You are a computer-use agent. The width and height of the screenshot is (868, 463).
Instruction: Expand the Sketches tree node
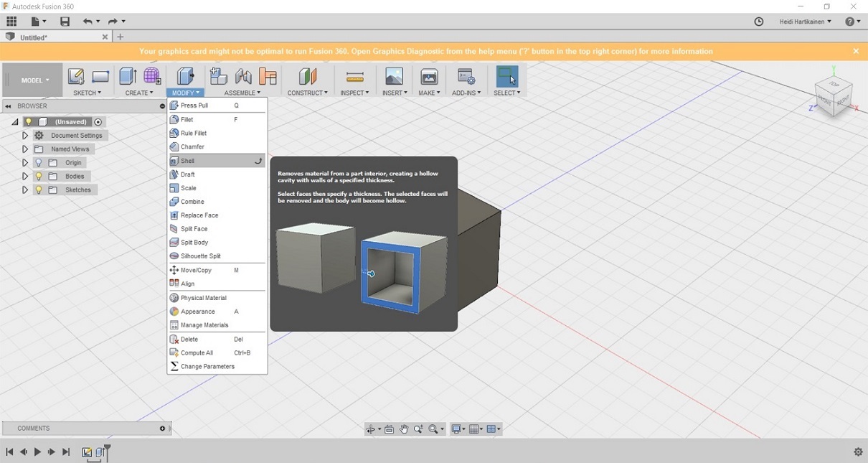pos(25,190)
